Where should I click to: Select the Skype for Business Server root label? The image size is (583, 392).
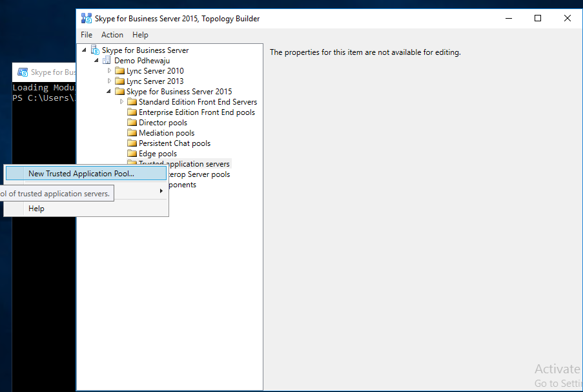(x=145, y=50)
